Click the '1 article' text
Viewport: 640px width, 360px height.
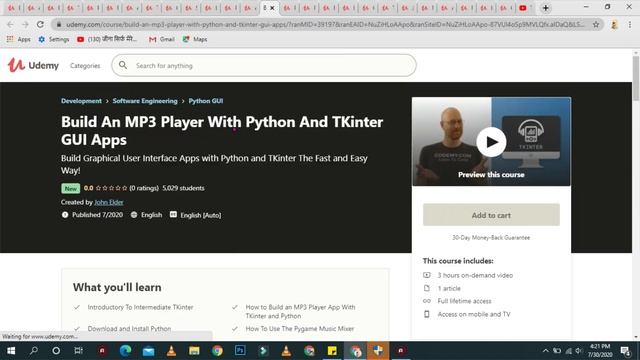point(449,288)
